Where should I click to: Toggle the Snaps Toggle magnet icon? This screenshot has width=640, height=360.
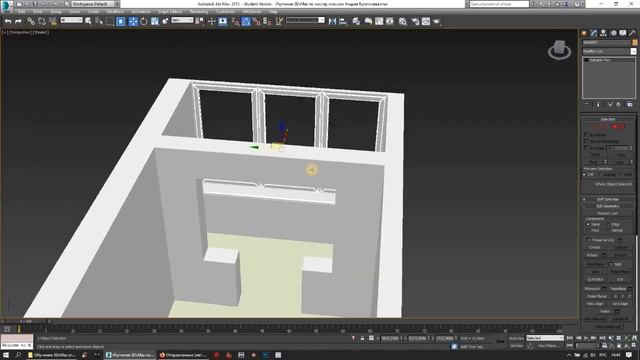(235, 21)
